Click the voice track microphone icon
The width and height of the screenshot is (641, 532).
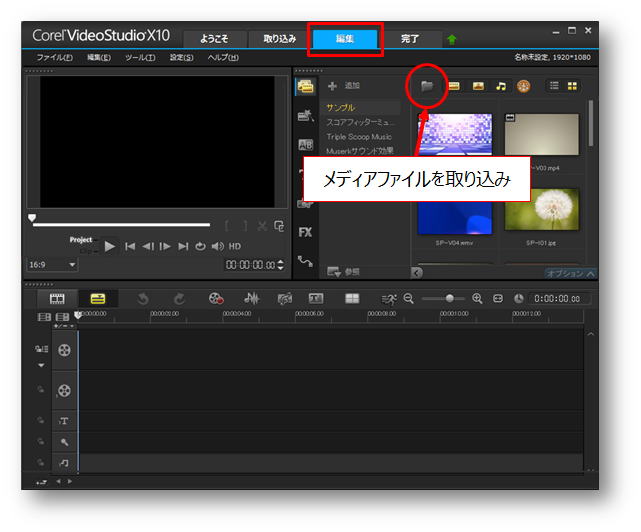(64, 442)
